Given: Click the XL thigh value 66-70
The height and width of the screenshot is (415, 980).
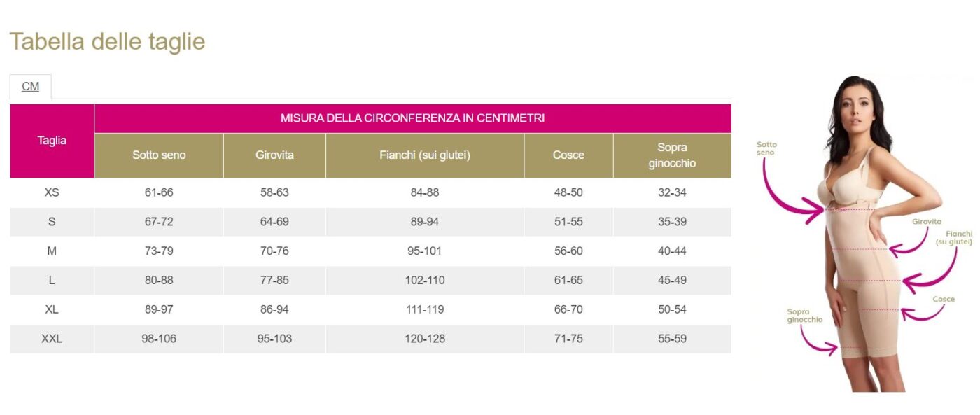Looking at the screenshot, I should click(x=568, y=309).
